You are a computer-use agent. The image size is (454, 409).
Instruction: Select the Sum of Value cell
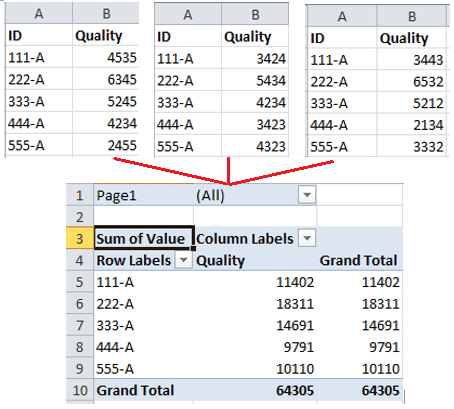click(144, 238)
